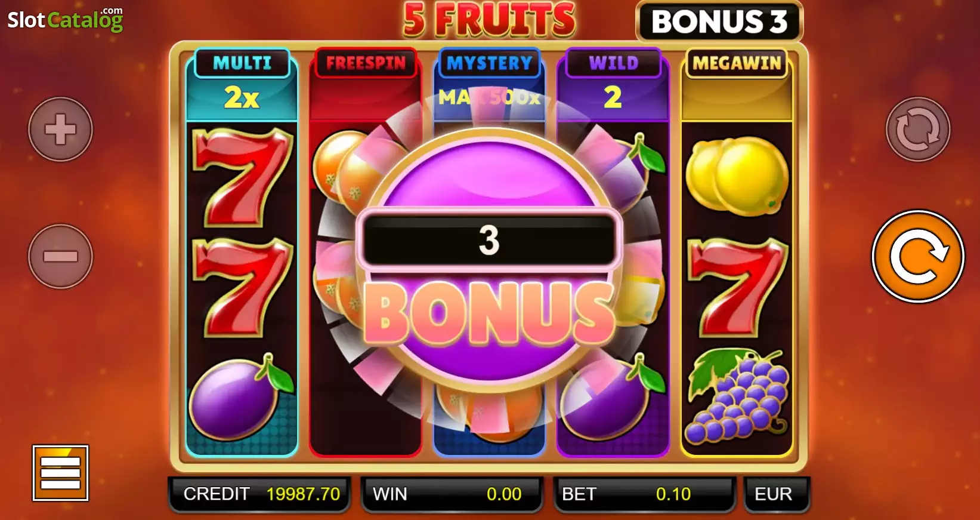Image resolution: width=980 pixels, height=520 pixels.
Task: Select the FREESPIN reel header
Action: coord(366,63)
